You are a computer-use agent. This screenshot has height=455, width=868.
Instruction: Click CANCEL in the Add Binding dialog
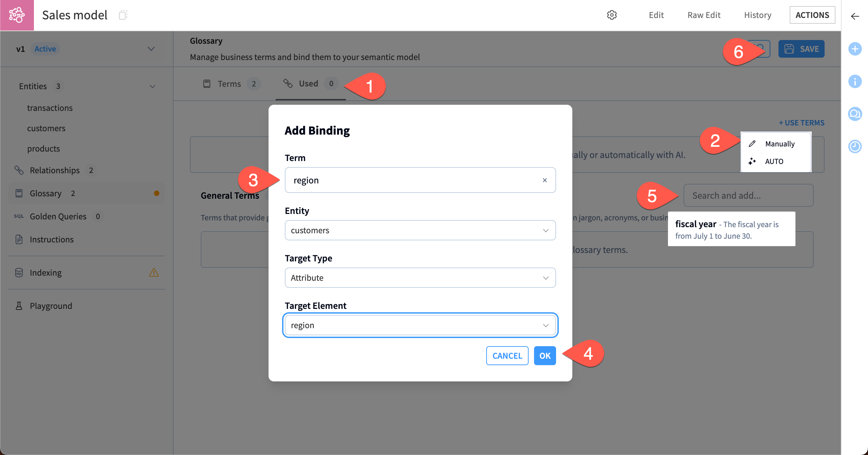tap(507, 356)
